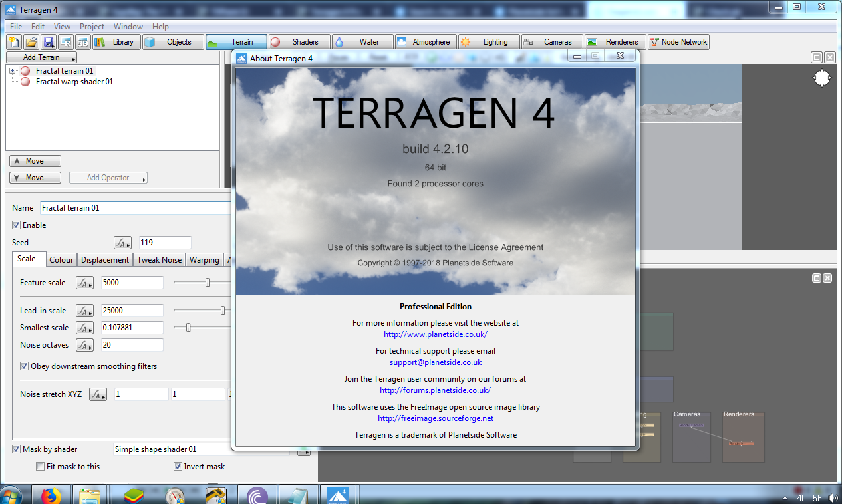
Task: Click the Feature scale animation icon
Action: [84, 283]
